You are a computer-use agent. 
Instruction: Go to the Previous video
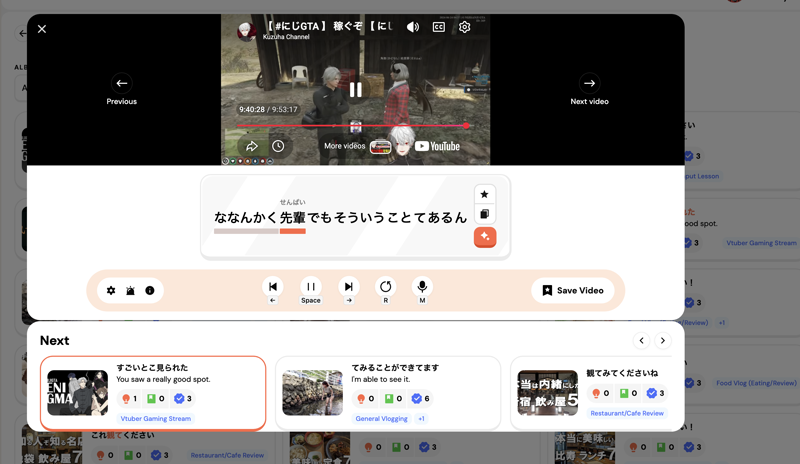click(x=121, y=83)
